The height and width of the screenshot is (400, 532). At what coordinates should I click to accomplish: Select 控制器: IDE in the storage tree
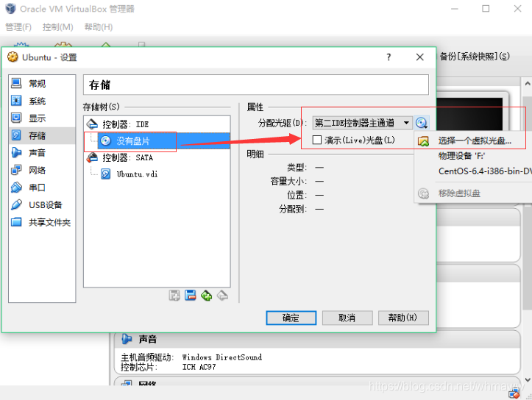pyautogui.click(x=157, y=124)
